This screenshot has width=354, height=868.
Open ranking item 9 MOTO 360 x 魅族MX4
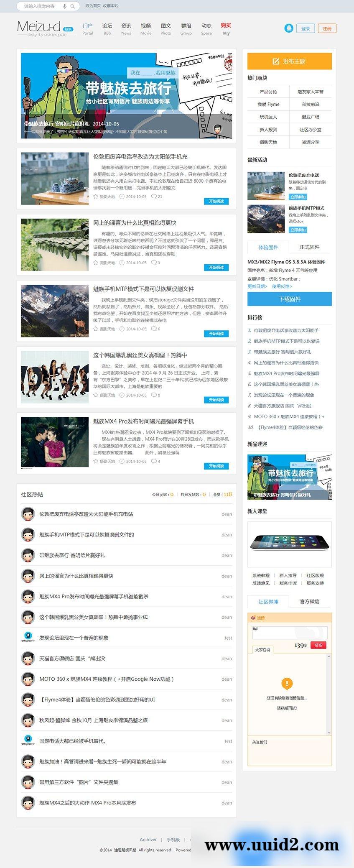tap(289, 416)
